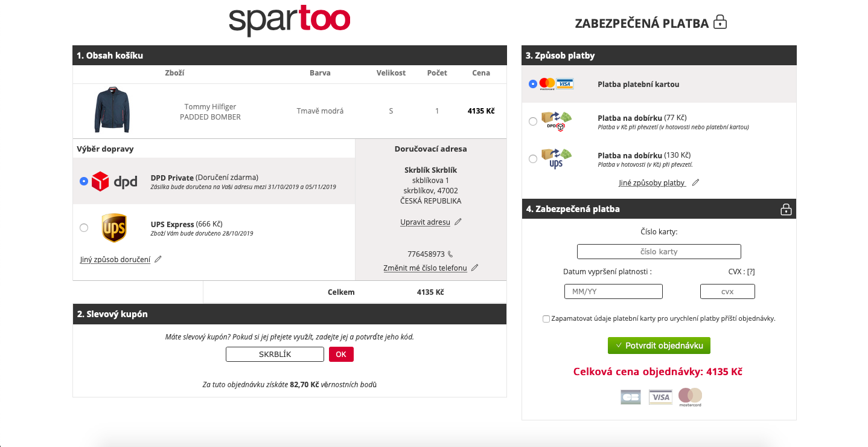Focus the cvx security code field

coord(727,292)
